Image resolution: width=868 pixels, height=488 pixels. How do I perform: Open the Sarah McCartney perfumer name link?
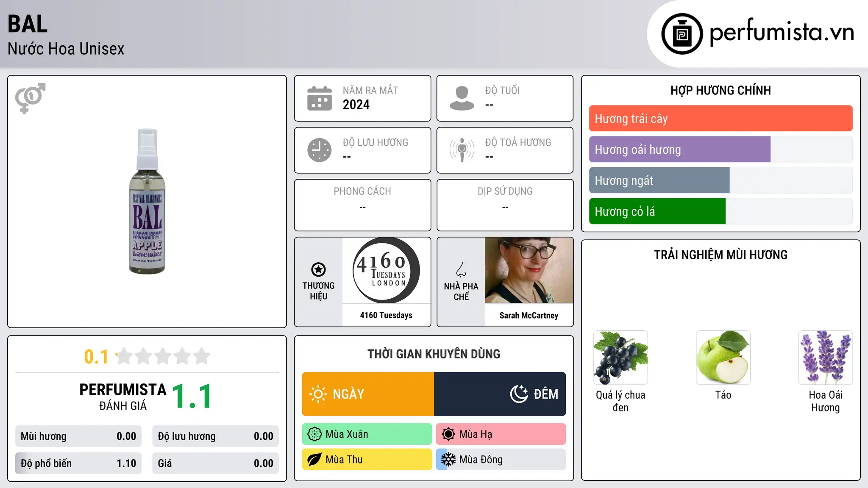tap(529, 316)
